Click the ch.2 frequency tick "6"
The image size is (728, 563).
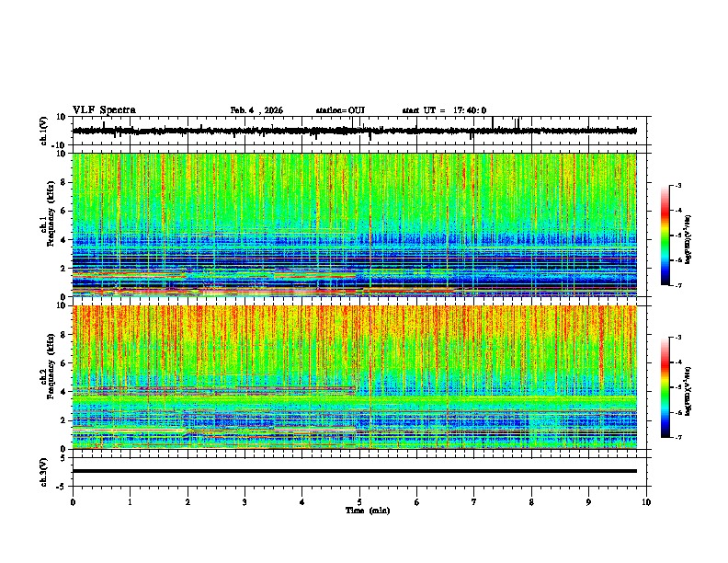coord(63,363)
